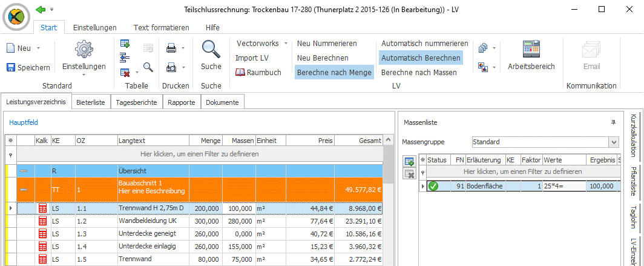This screenshot has height=266, width=644.
Task: Select the Wandbekleidung UK cell
Action: 153,221
